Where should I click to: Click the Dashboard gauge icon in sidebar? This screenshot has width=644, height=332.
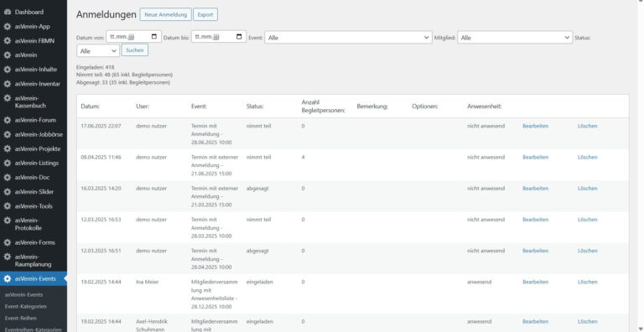(7, 12)
